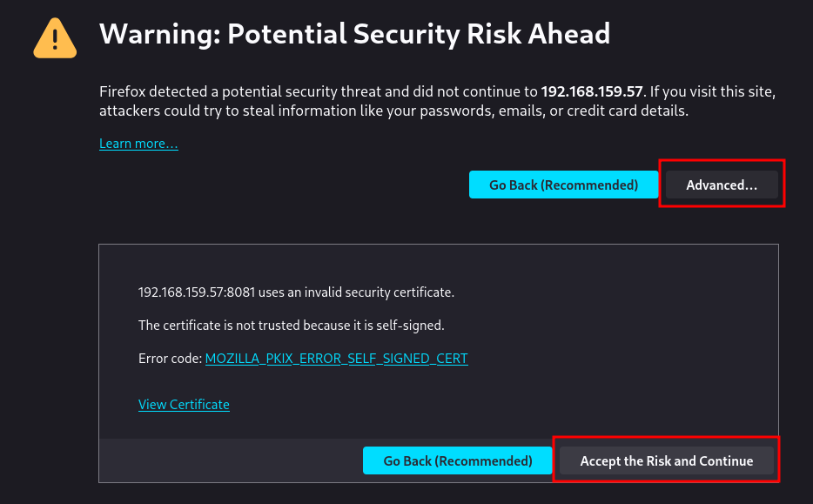Viewport: 813px width, 504px height.
Task: Open the 'View Certificate' link
Action: pyautogui.click(x=184, y=404)
